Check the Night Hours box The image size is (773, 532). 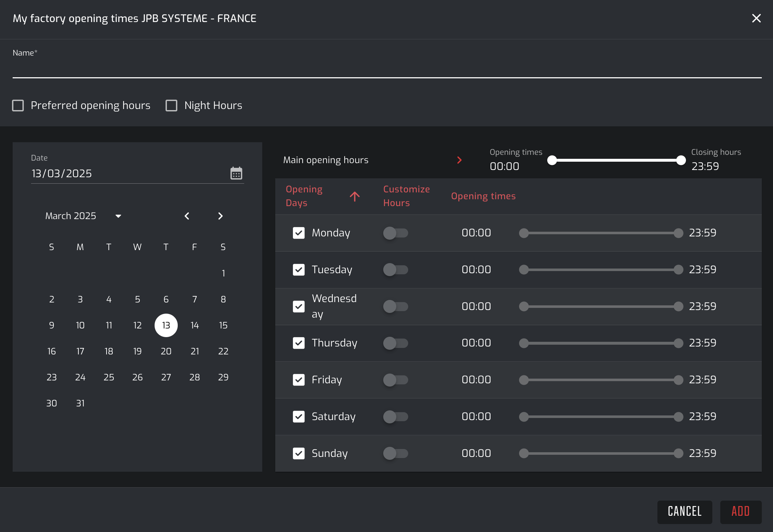click(x=171, y=105)
